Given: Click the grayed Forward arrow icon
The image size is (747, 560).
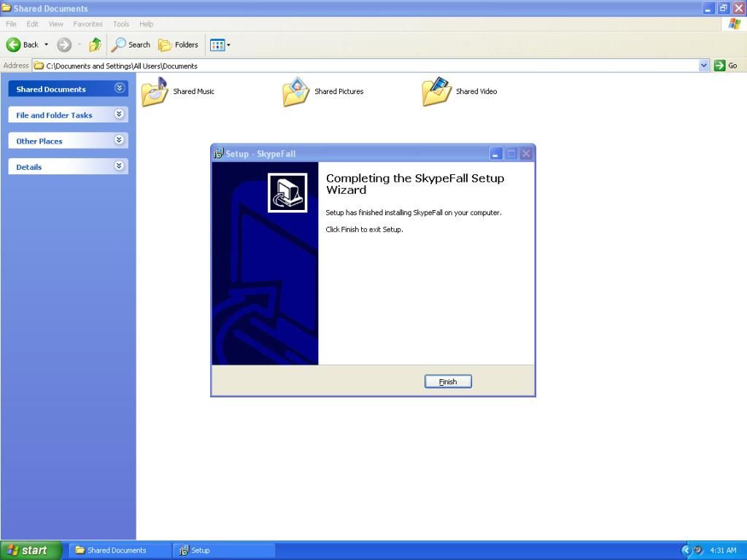Looking at the screenshot, I should pos(64,44).
